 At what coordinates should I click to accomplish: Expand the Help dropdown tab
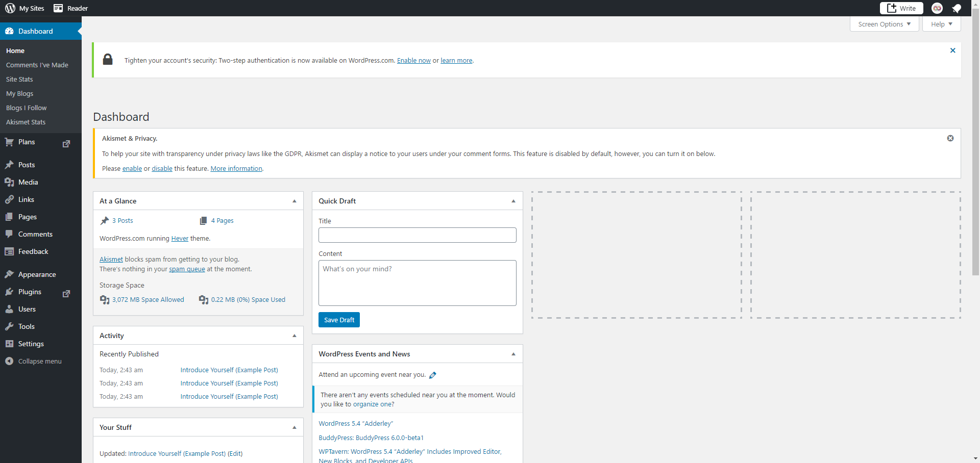click(941, 24)
